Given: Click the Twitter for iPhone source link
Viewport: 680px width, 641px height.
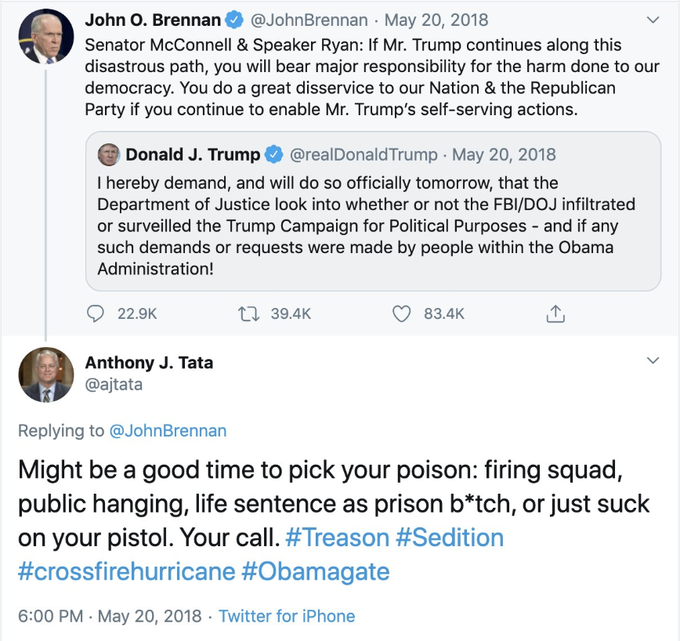Looking at the screenshot, I should (287, 616).
